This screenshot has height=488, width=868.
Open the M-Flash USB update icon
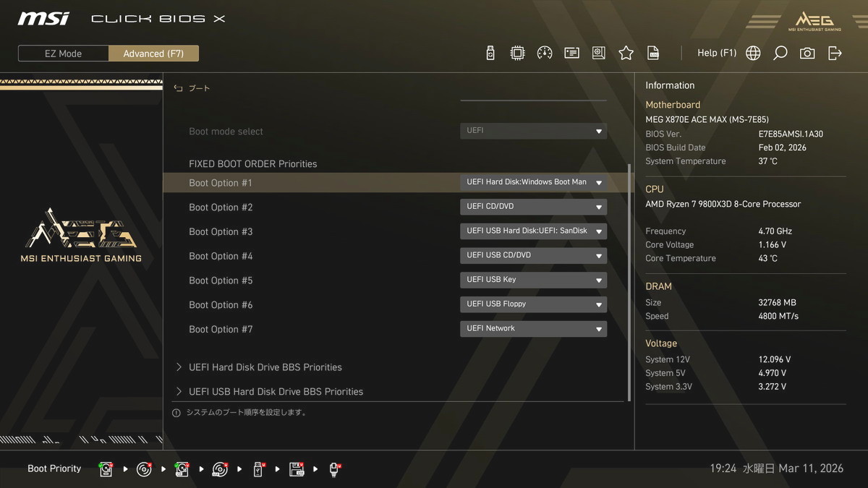(490, 53)
